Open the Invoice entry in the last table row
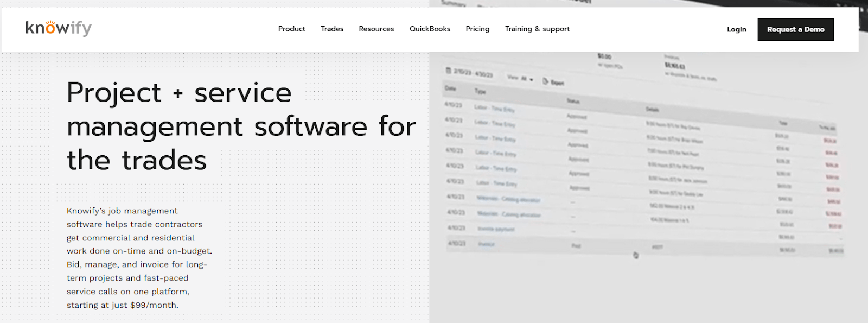The height and width of the screenshot is (323, 868). point(486,244)
